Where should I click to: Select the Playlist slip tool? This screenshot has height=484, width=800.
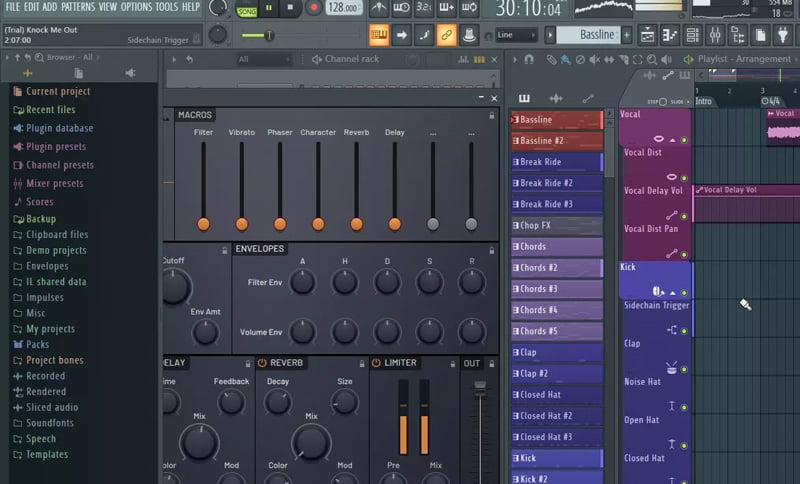[609, 60]
